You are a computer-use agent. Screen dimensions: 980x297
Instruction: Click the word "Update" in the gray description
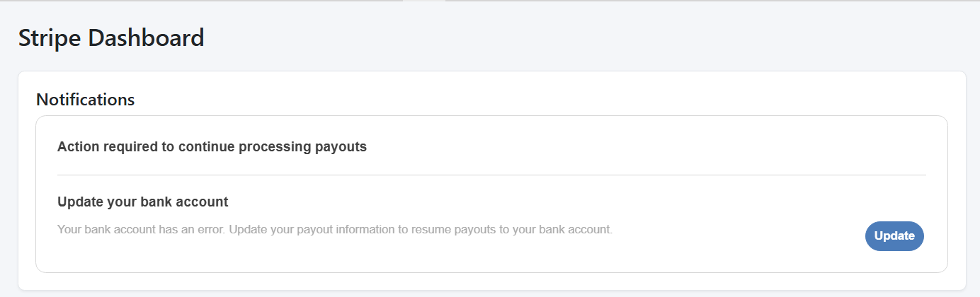tap(247, 230)
